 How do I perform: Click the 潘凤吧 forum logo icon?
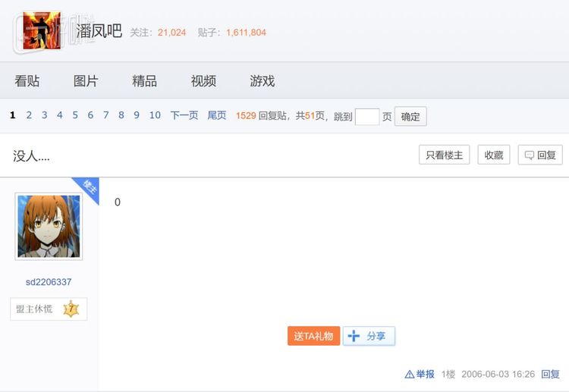point(42,31)
